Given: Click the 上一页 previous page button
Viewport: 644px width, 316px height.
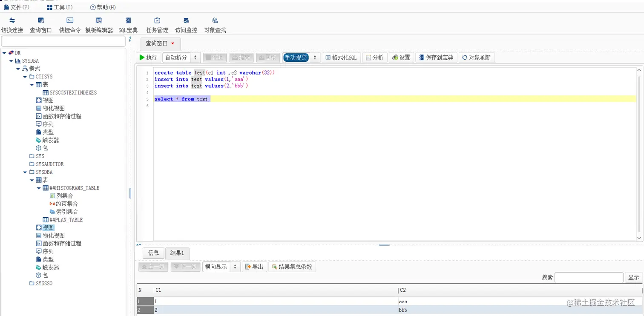Looking at the screenshot, I should (x=153, y=267).
